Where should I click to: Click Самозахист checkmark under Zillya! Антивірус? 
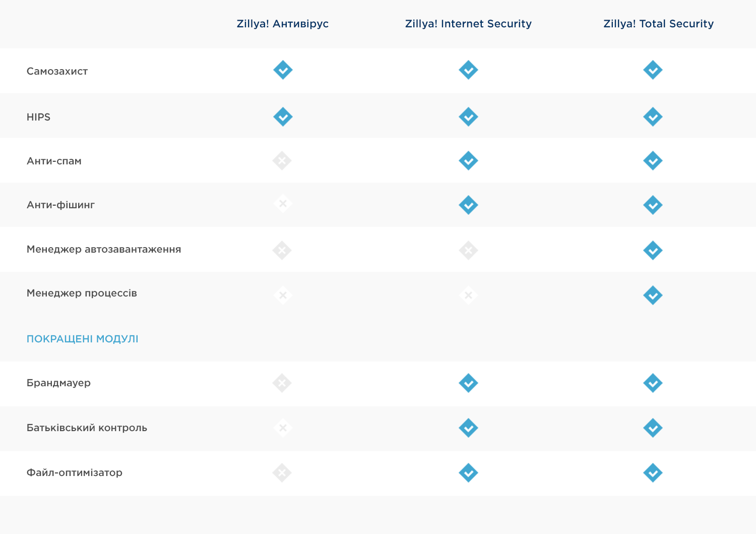tap(283, 70)
